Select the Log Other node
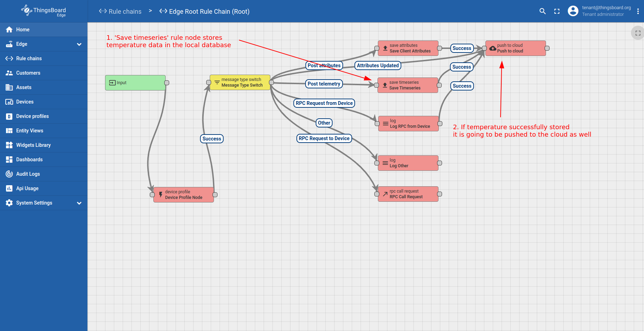This screenshot has width=644, height=331. [408, 163]
